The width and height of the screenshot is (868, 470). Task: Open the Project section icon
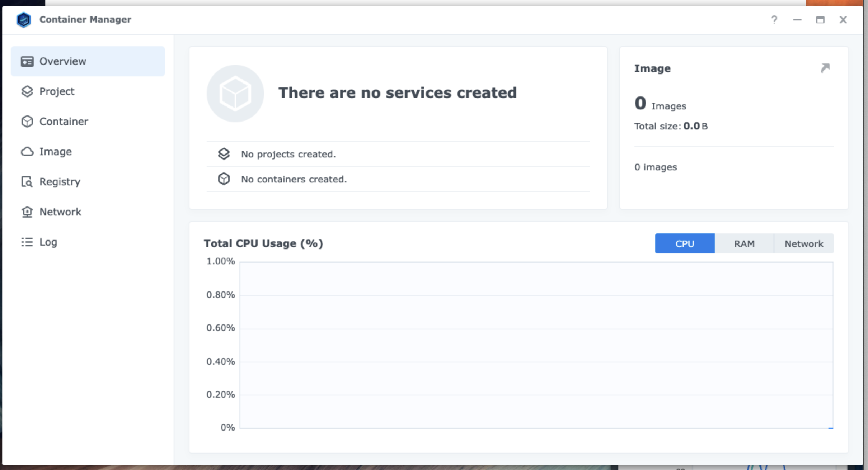27,91
